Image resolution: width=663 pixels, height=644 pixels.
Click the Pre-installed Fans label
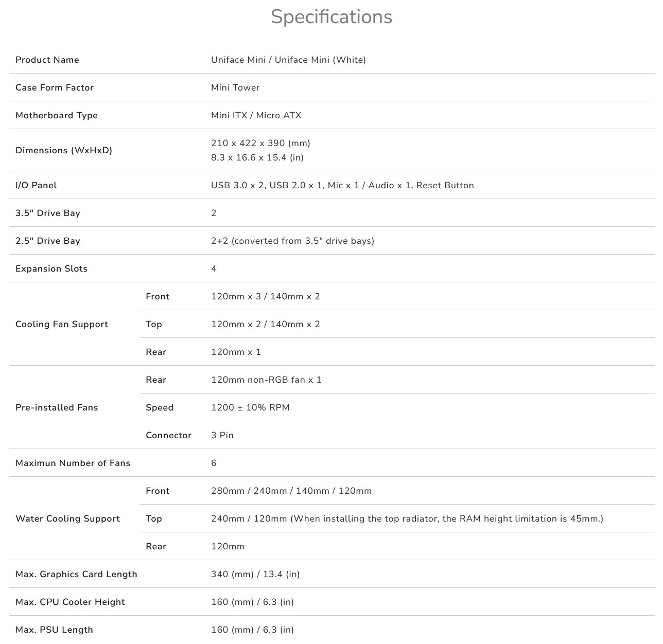57,407
